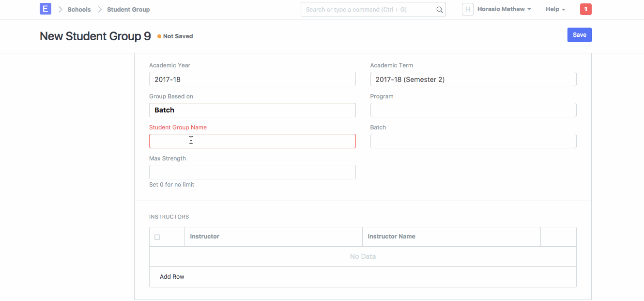Click the search magnifier icon

439,10
